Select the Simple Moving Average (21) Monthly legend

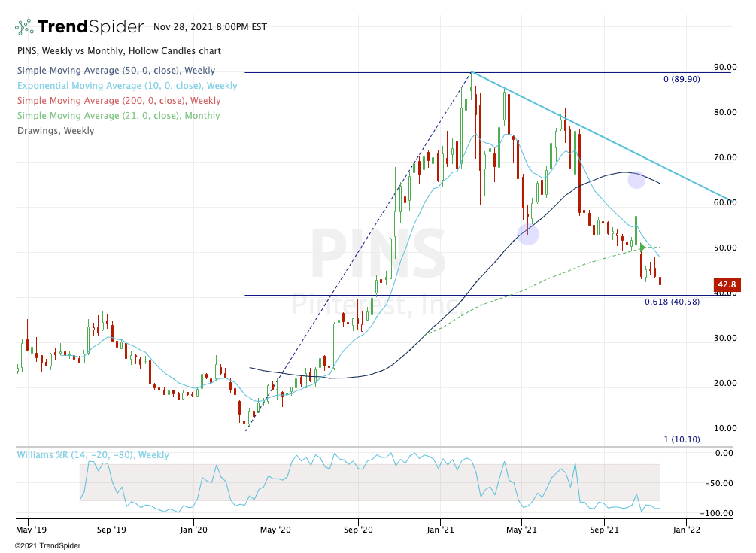119,116
